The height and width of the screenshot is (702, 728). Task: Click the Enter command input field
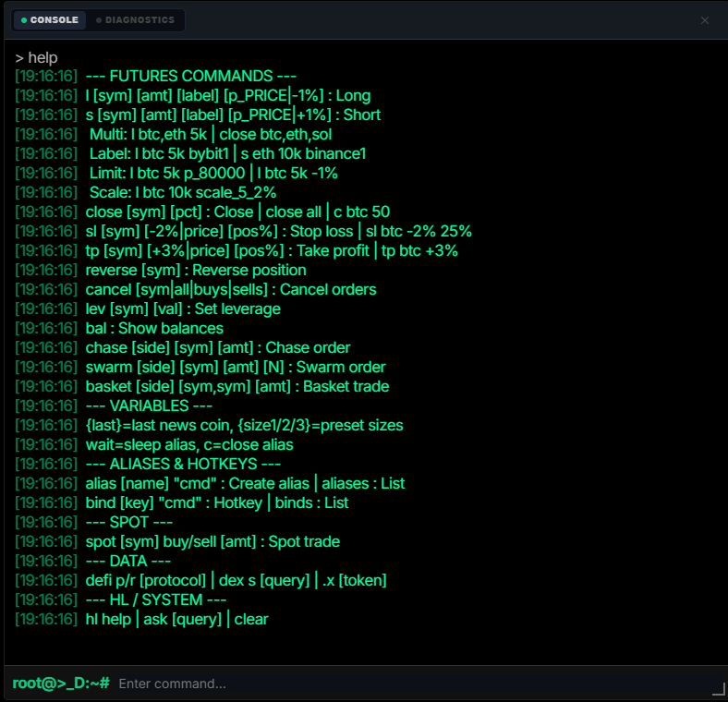pos(413,684)
